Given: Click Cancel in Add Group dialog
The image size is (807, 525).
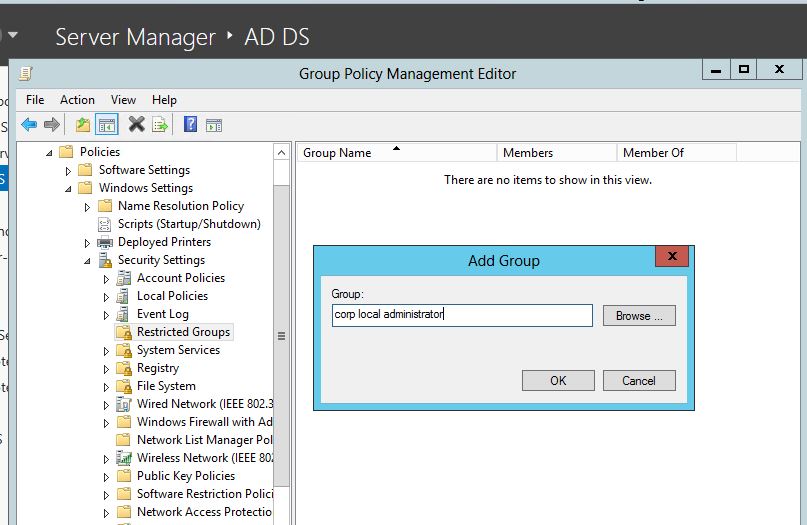Looking at the screenshot, I should 639,380.
